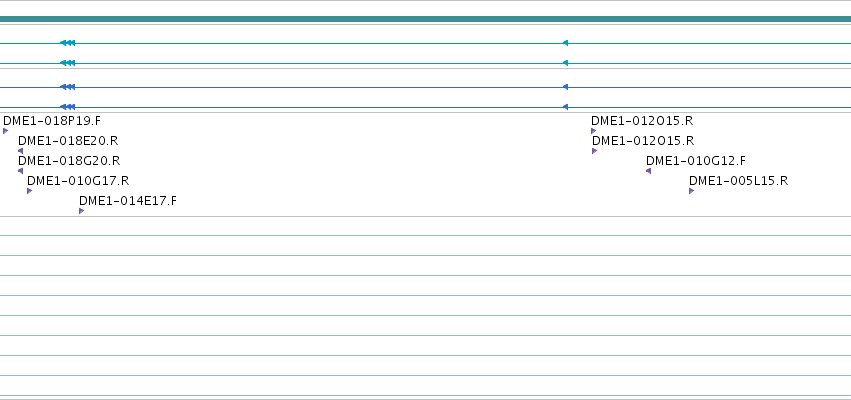This screenshot has height=400, width=851.
Task: Click the DME1-014E17.F label
Action: (x=128, y=201)
